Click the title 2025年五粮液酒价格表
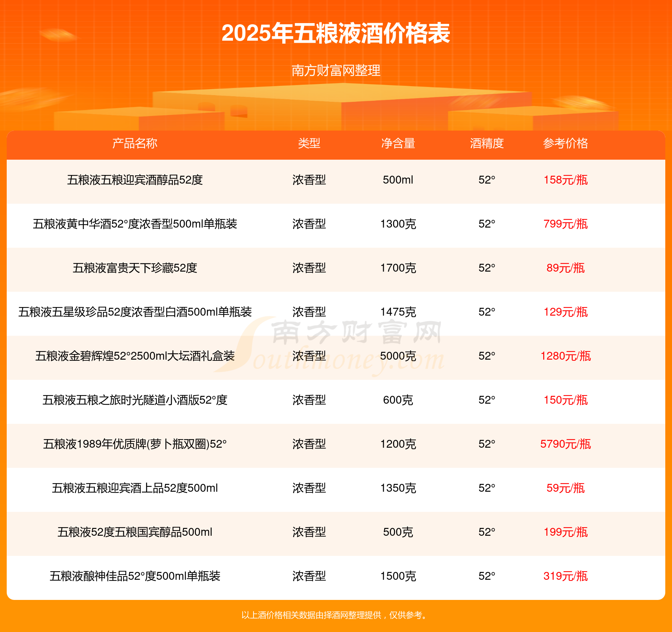 [x=336, y=34]
